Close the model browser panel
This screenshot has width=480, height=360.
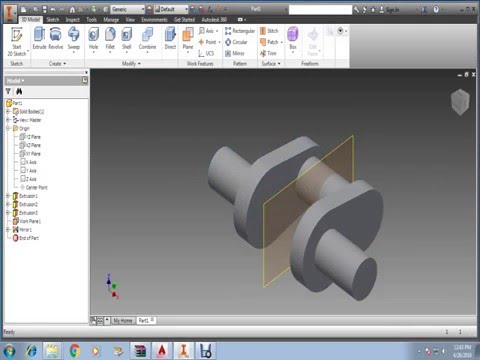point(86,72)
